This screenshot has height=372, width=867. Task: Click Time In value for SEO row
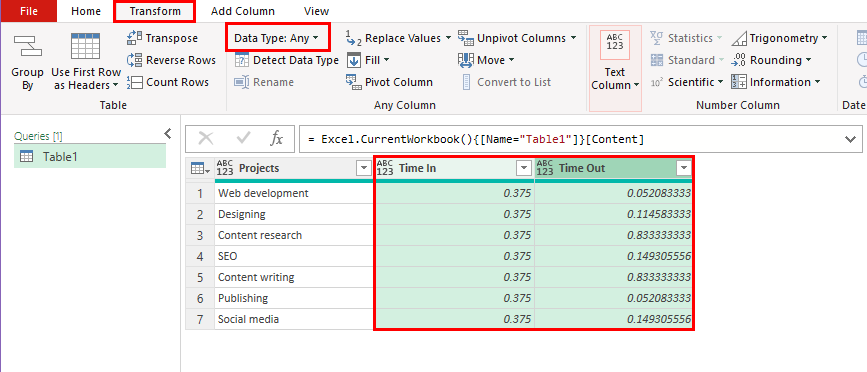point(455,256)
